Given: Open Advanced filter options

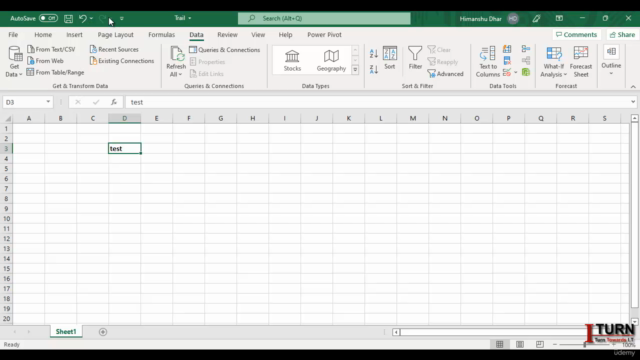Looking at the screenshot, I should click(x=445, y=74).
